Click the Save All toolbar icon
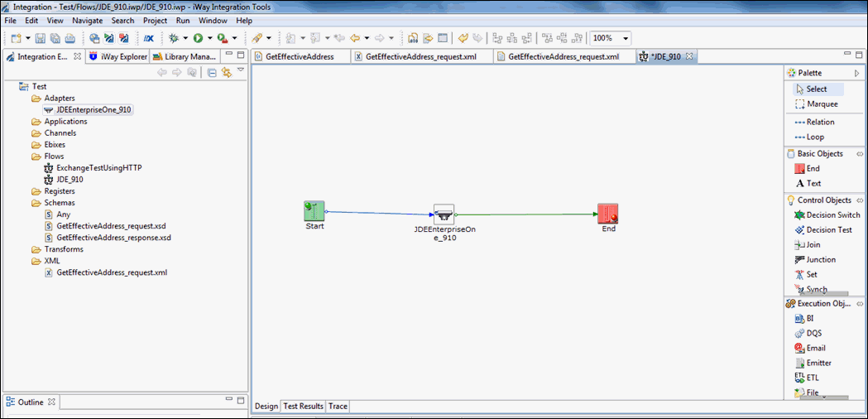 pyautogui.click(x=55, y=38)
